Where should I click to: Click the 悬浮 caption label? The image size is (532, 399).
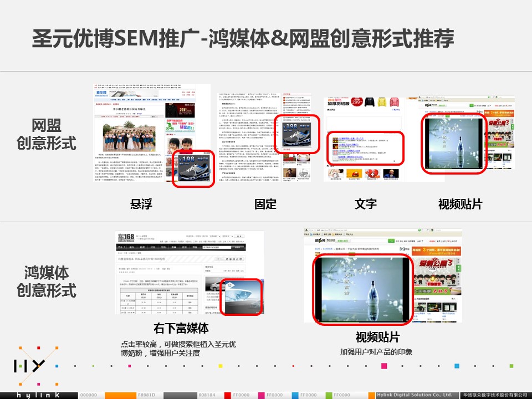click(141, 204)
